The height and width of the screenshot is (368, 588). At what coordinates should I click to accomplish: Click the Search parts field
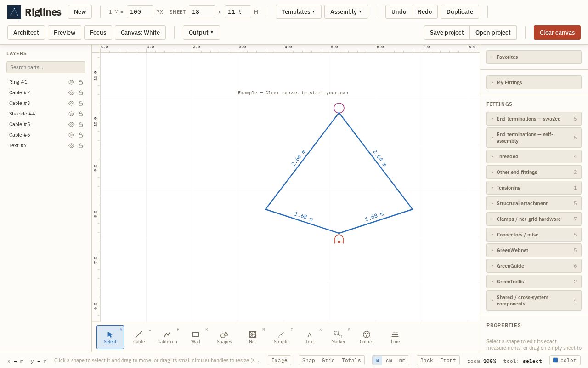click(x=45, y=67)
